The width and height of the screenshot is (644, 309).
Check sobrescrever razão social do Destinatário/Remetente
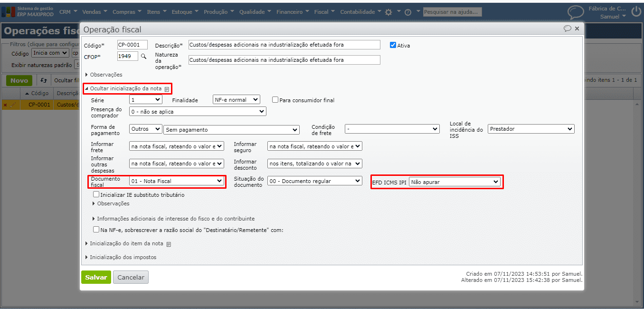click(96, 230)
